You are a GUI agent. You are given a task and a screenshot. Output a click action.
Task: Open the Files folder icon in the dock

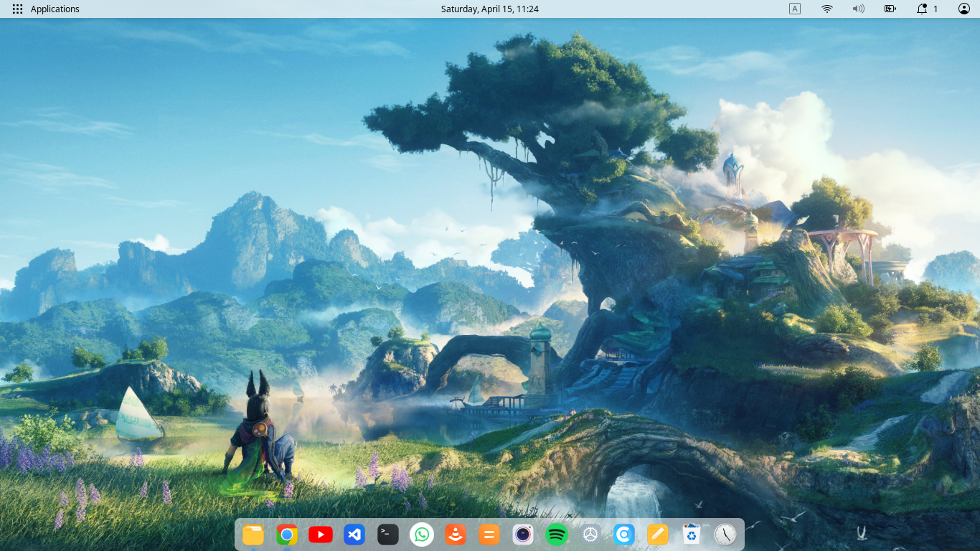[253, 534]
